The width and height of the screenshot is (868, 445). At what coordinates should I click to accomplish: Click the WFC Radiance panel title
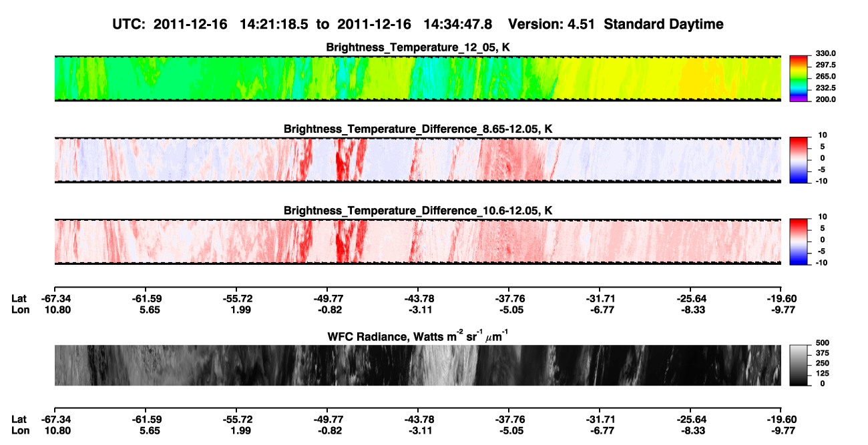(x=418, y=336)
